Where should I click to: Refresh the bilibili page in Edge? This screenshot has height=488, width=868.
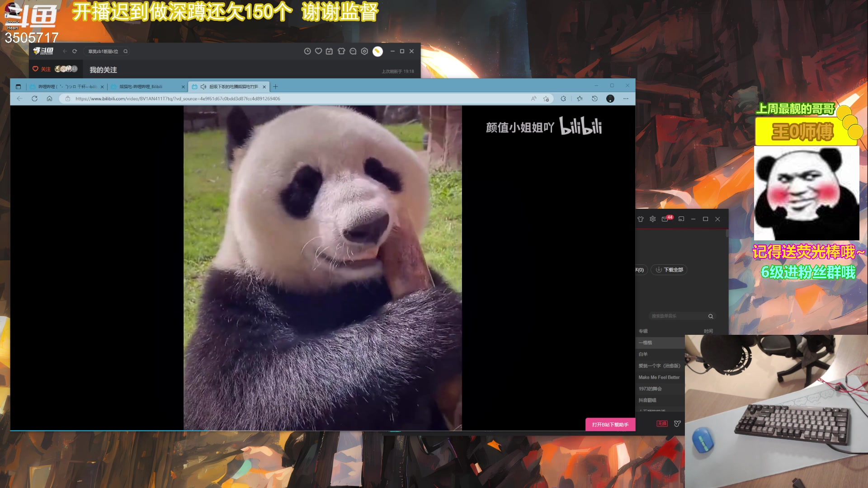click(35, 99)
